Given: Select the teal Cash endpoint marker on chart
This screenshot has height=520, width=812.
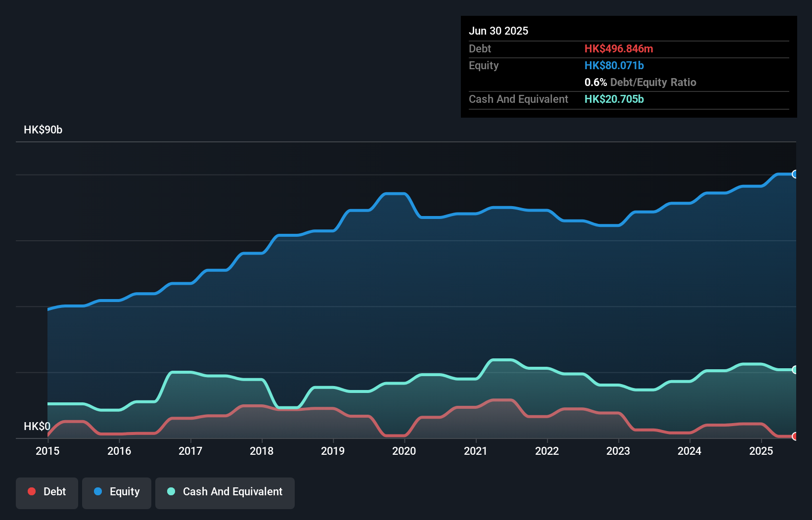Looking at the screenshot, I should point(795,370).
